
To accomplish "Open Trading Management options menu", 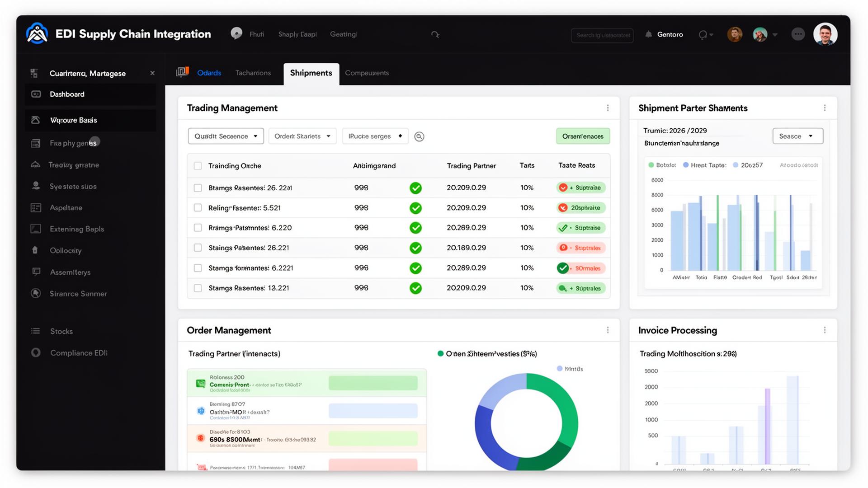I will click(x=608, y=108).
